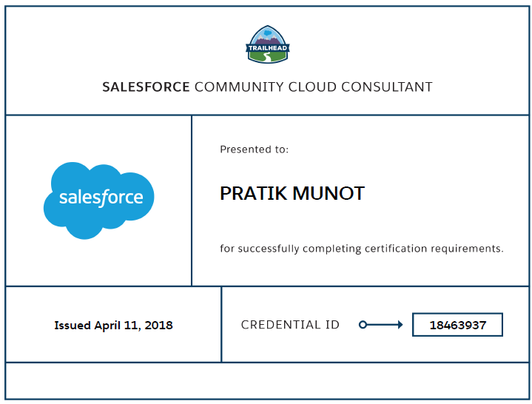
Task: Click the Trailhead badge logo
Action: [x=268, y=44]
